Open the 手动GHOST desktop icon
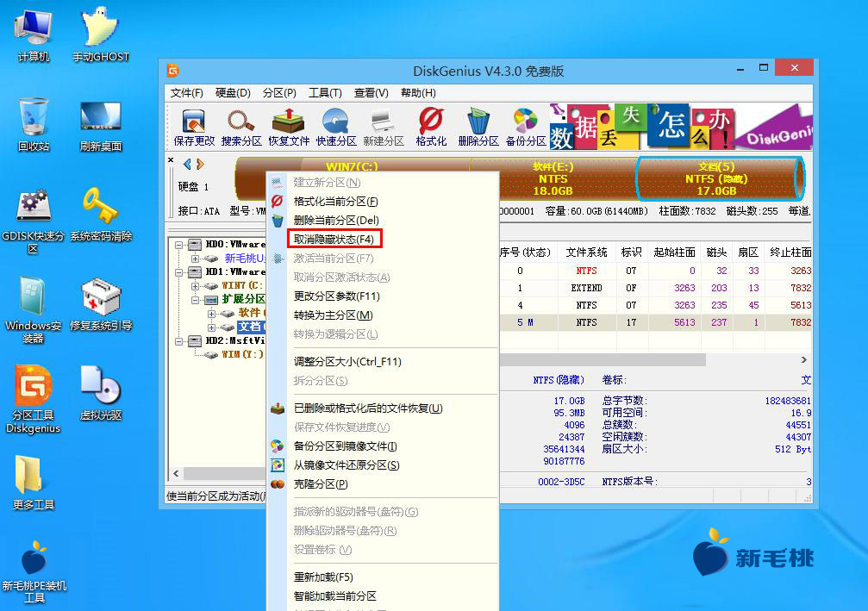868x611 pixels. (x=100, y=35)
